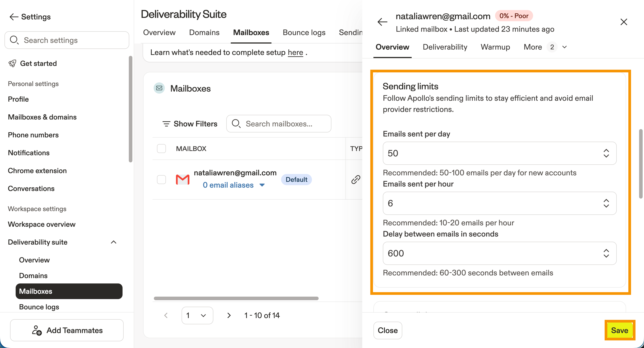The width and height of the screenshot is (644, 348).
Task: Go to previous page of mailboxes
Action: [166, 315]
